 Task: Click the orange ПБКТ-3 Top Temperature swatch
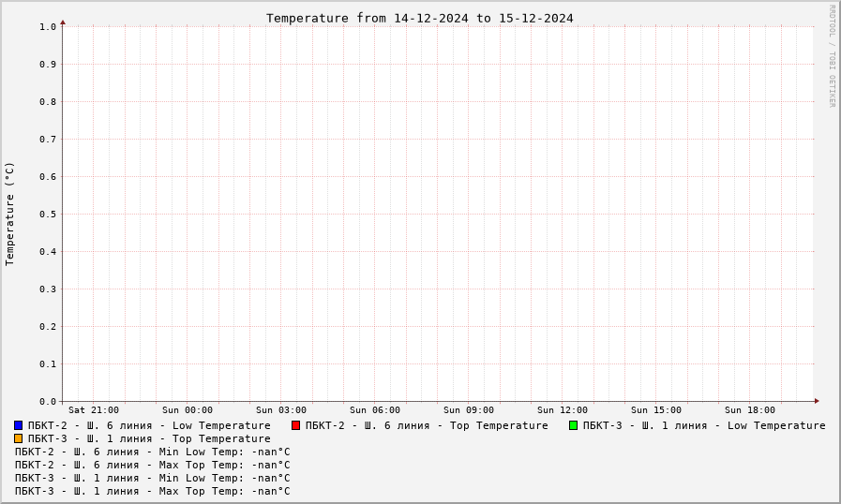tap(18, 438)
